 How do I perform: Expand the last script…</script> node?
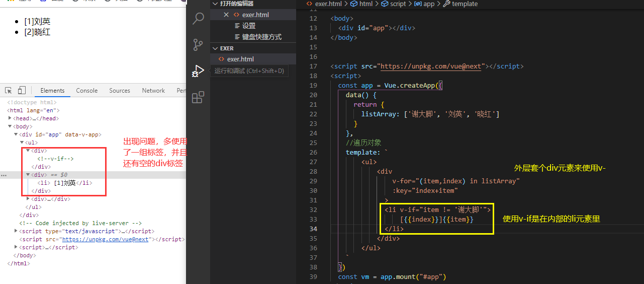coord(16,247)
